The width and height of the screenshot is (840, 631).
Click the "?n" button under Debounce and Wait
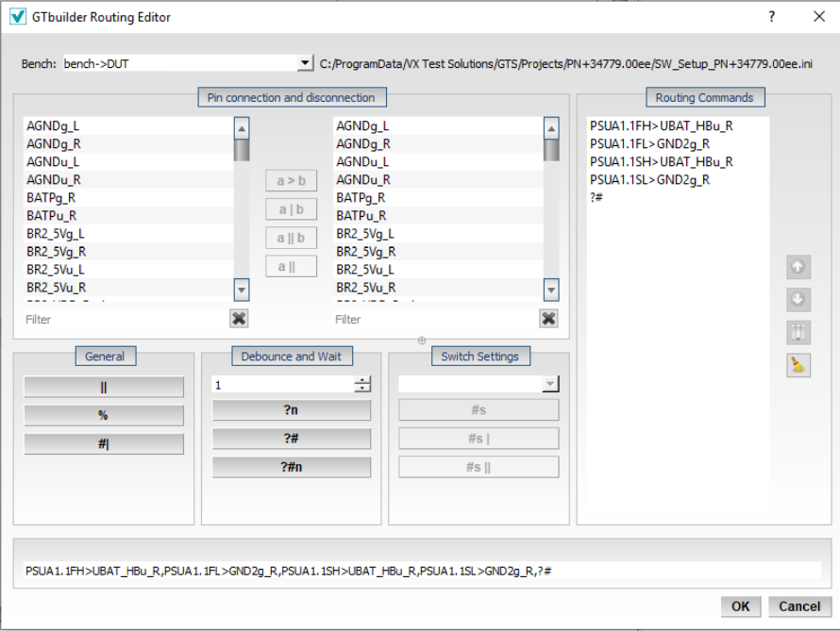291,409
